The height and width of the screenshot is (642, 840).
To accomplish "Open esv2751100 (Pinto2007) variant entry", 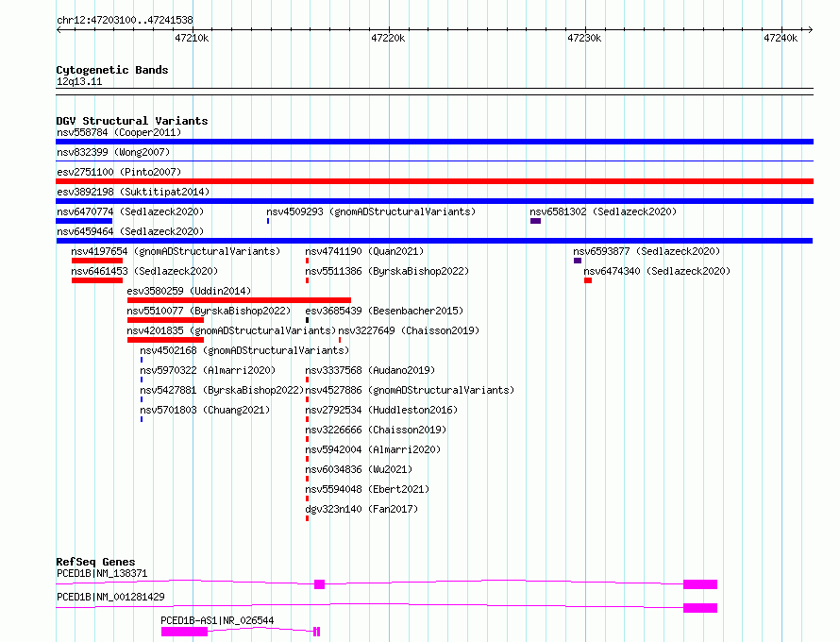I will [x=119, y=172].
